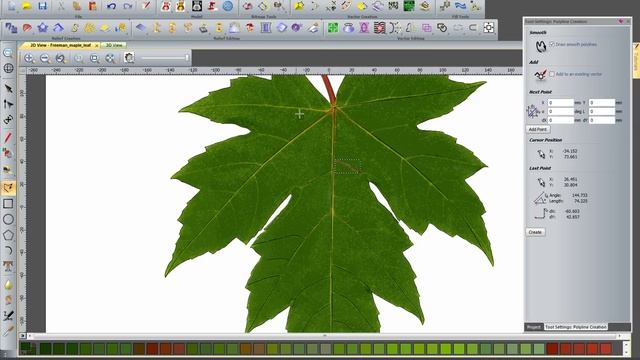Click the colour palette scroll arrows
Screen dimensions: 640x360
(x=627, y=348)
